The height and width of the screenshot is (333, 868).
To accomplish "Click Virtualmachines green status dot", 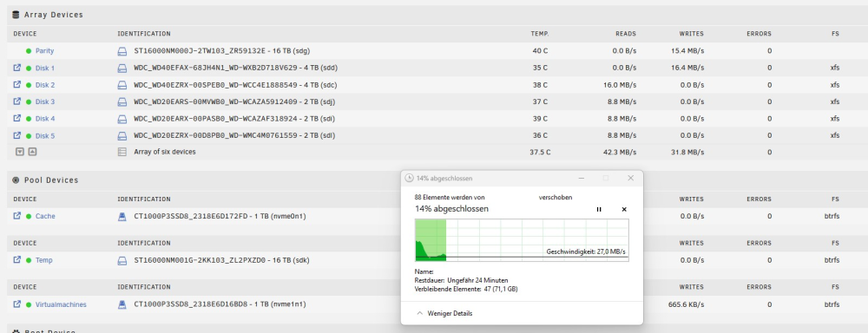I will click(x=29, y=304).
